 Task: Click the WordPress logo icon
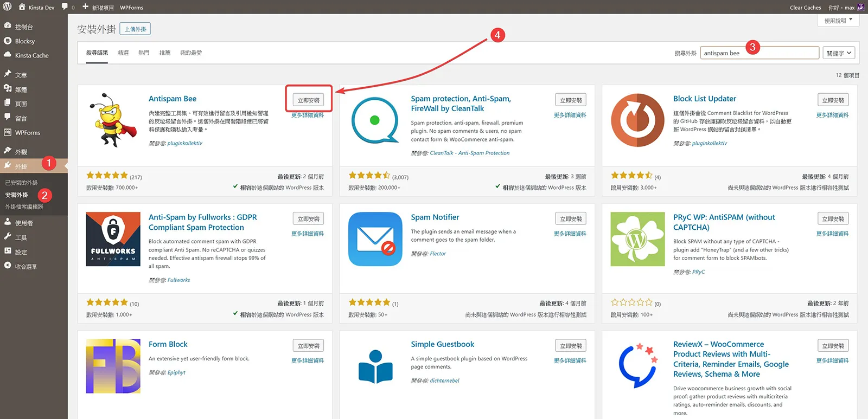pyautogui.click(x=7, y=7)
